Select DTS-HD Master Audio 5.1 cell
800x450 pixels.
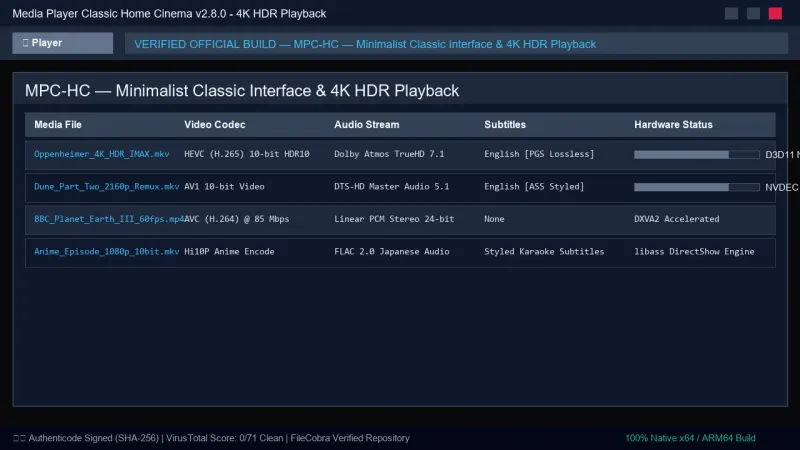392,187
